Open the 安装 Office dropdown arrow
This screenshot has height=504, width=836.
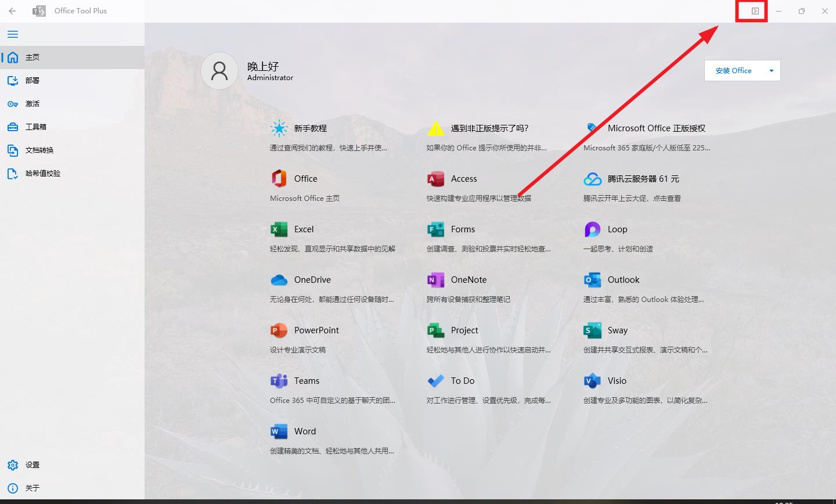click(772, 70)
